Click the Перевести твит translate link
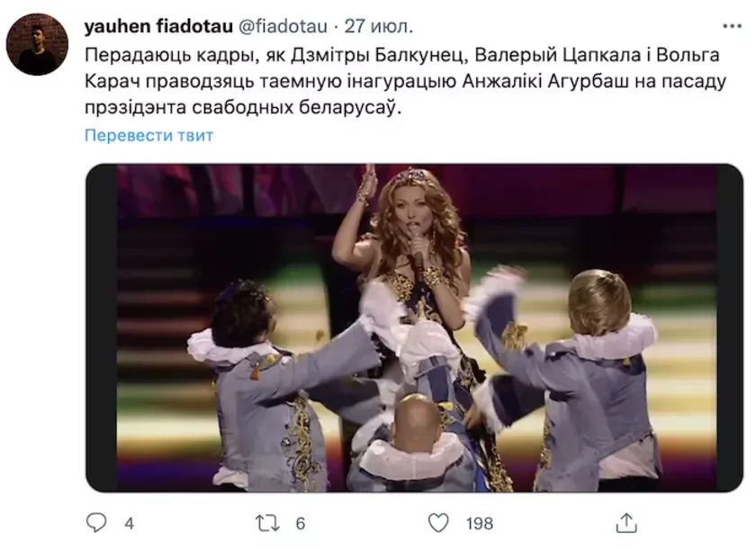Viewport: 756px width, 549px height. pos(148,136)
